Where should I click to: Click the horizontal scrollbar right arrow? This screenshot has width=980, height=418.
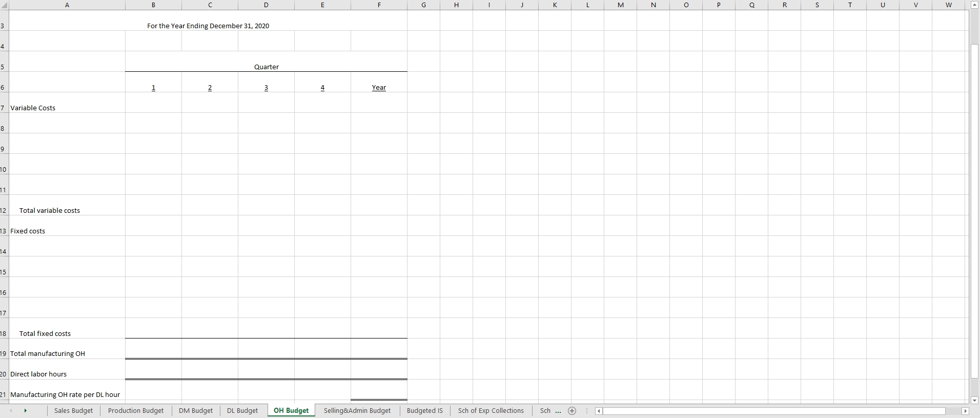point(966,411)
